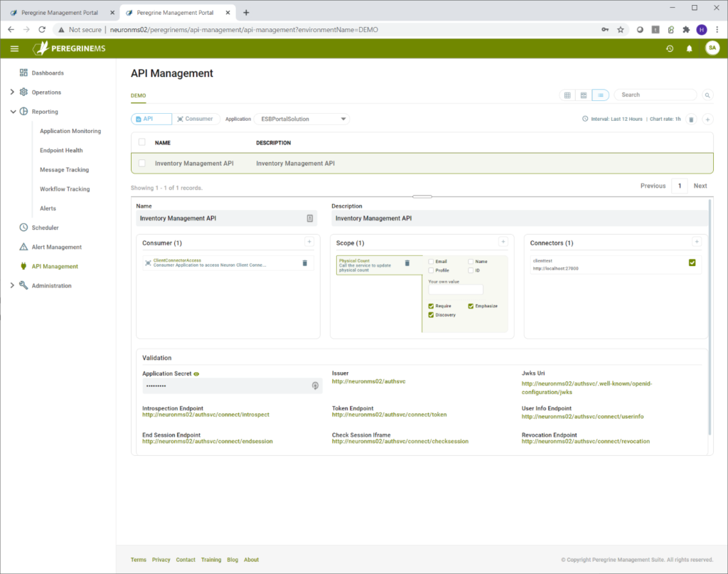Open the notifications bell

690,48
